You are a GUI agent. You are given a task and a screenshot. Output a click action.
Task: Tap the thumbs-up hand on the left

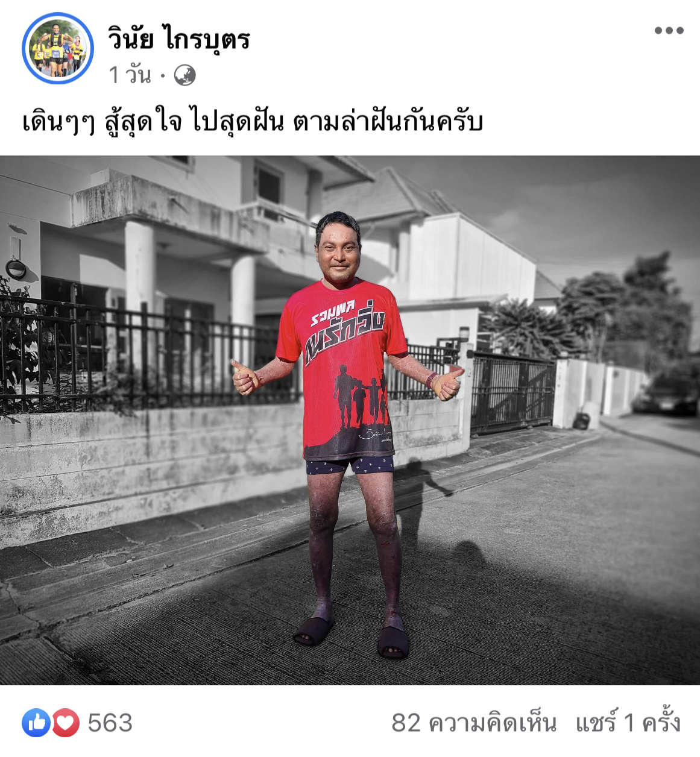(x=245, y=377)
